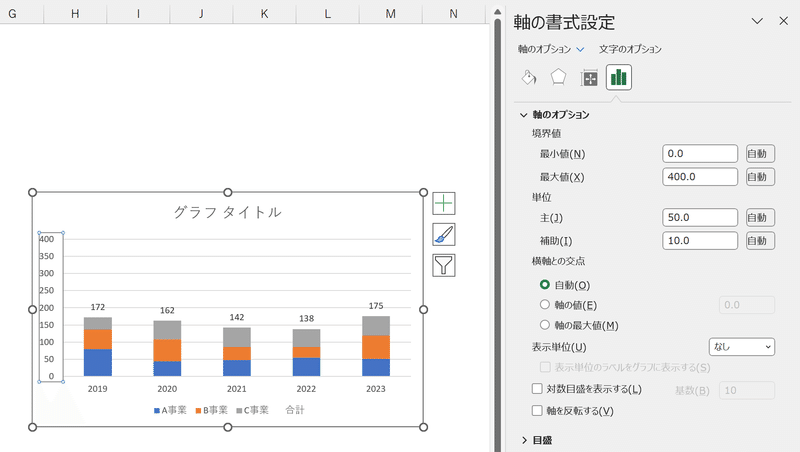Reset 主 unit with its 自動 button
800x452 pixels.
coord(760,217)
